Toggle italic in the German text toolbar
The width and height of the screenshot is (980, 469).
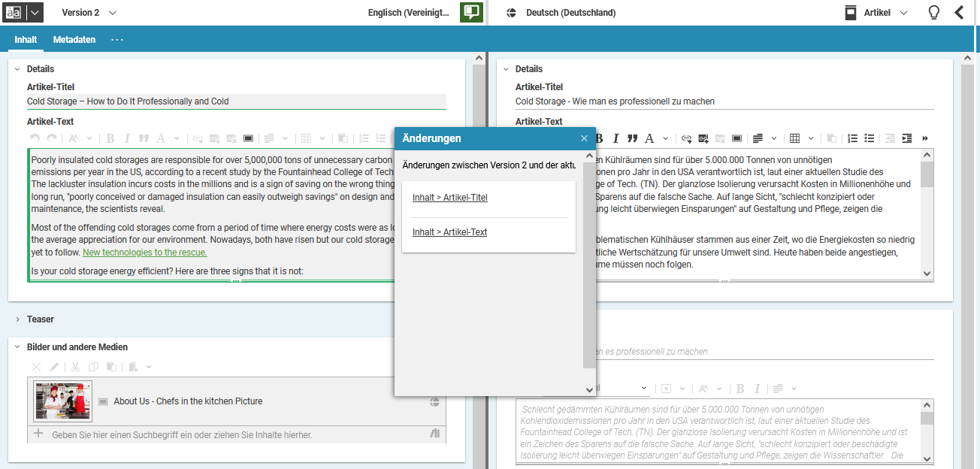616,138
